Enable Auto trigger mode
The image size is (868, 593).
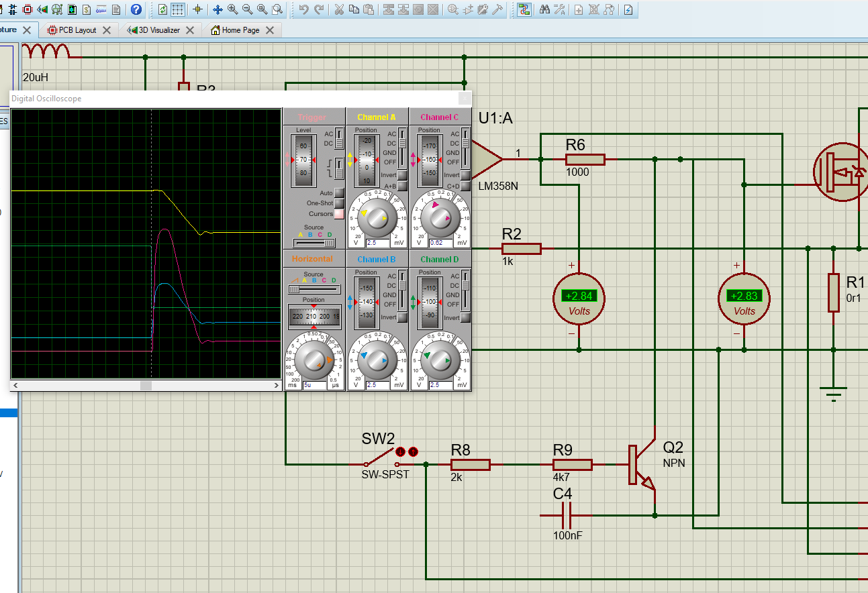(339, 193)
